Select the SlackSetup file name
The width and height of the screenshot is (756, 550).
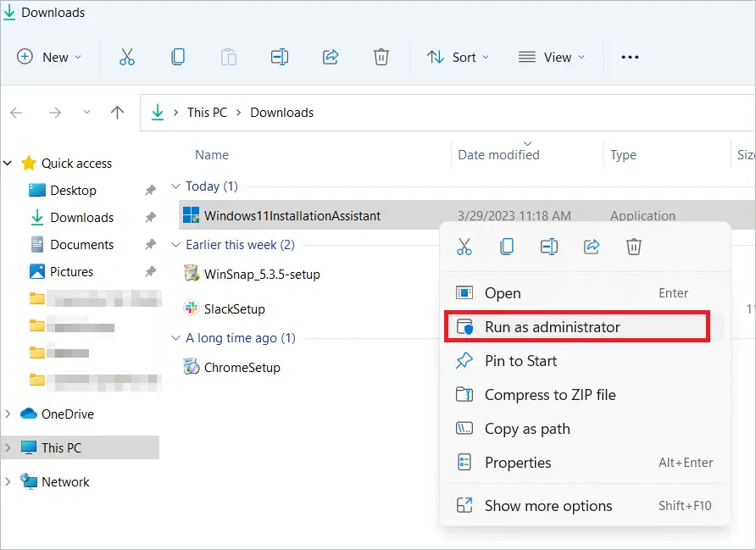coord(235,309)
